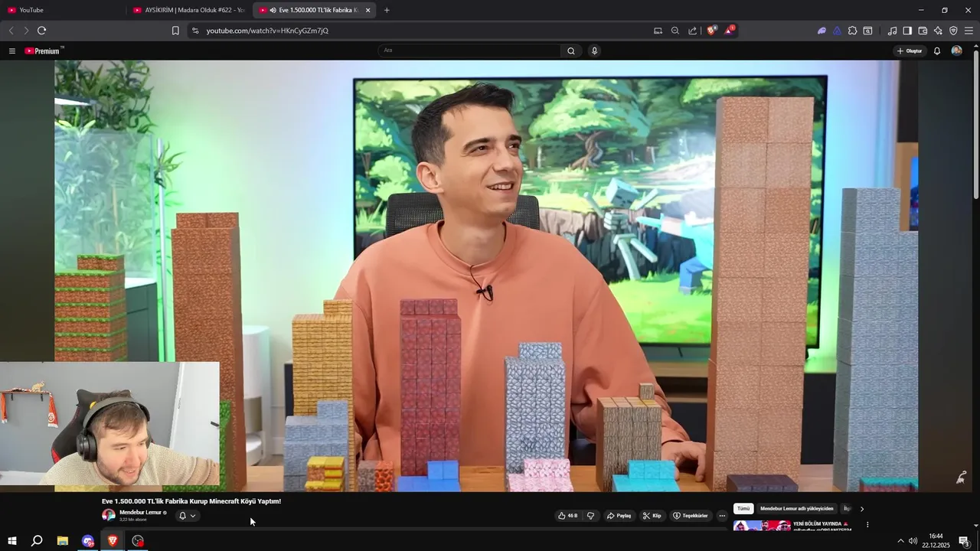Open a new tab with plus button

(387, 10)
